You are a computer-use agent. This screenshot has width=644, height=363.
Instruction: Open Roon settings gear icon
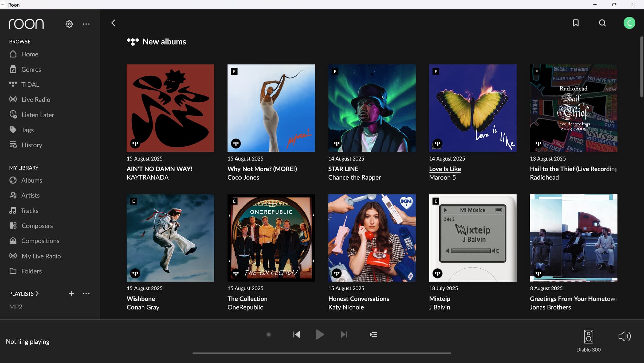[69, 24]
